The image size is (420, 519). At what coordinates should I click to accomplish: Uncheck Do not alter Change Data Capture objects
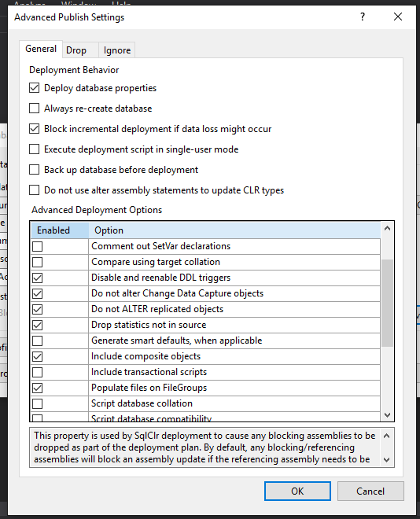38,293
